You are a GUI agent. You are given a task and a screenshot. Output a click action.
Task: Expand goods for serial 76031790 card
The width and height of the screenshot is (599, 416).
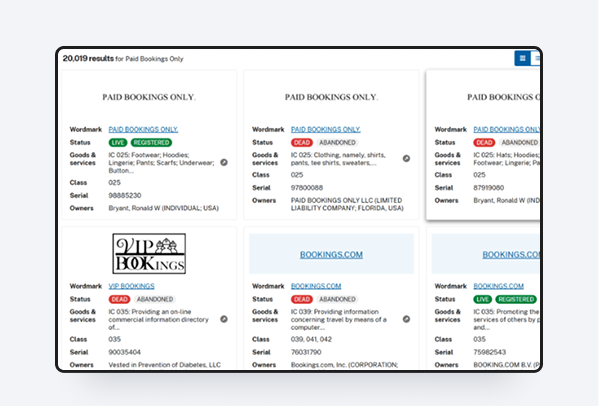406,319
